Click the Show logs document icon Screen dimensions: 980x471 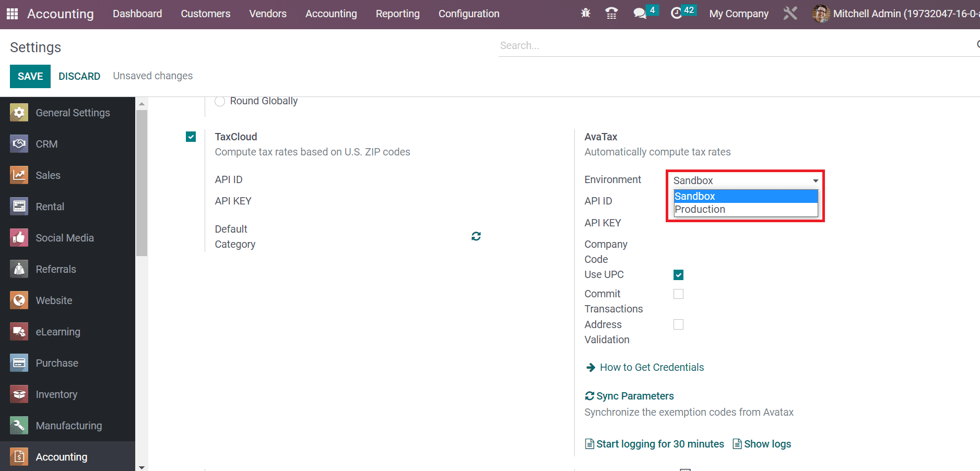click(737, 444)
